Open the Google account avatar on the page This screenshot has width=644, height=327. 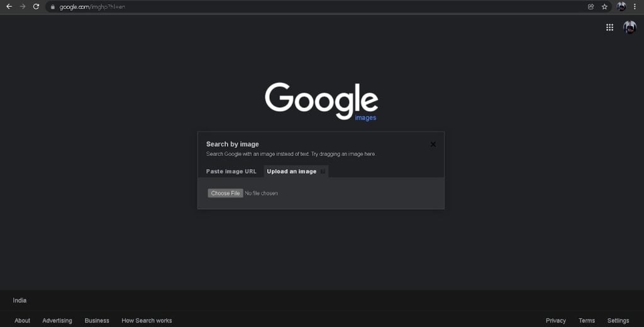coord(630,27)
